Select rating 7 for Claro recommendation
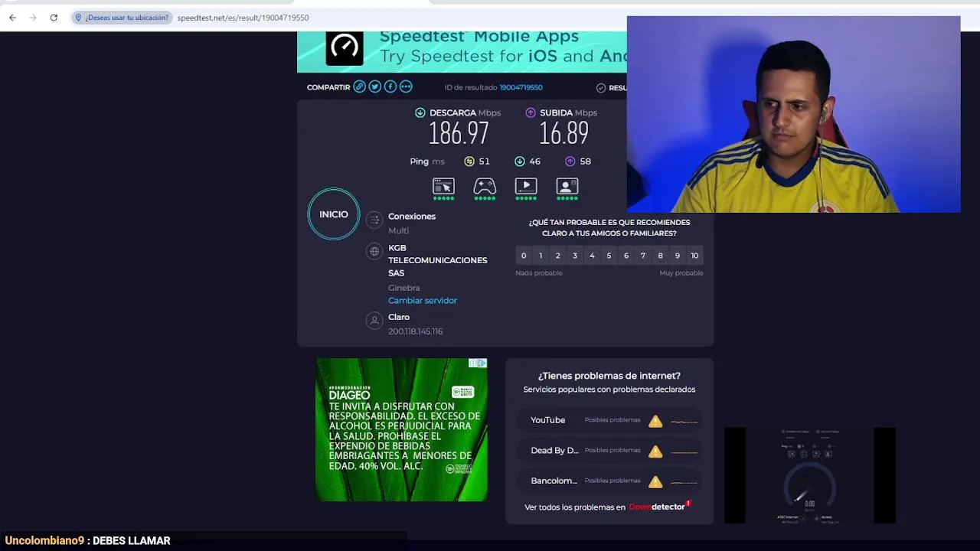Screen dimensions: 980x551 643,256
